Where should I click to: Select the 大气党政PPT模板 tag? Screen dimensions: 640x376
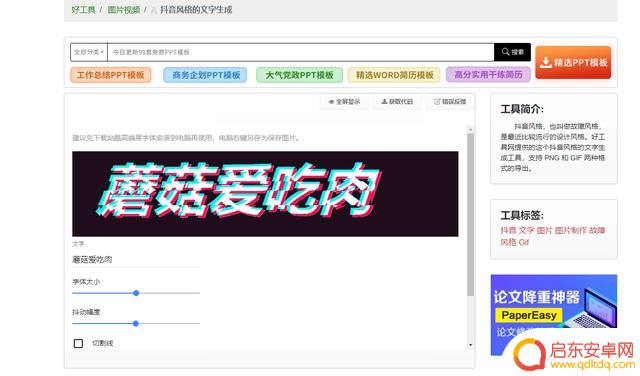coord(299,75)
